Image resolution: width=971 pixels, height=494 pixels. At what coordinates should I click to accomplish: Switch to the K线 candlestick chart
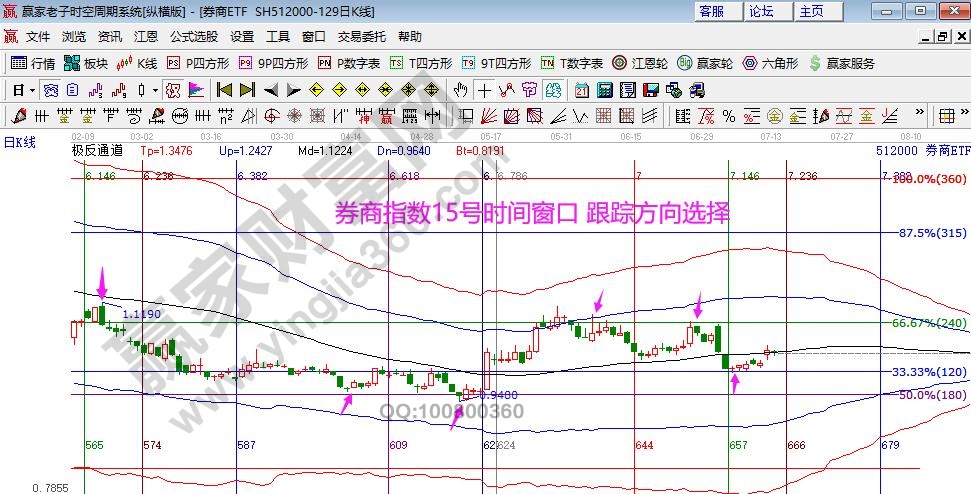click(x=137, y=63)
